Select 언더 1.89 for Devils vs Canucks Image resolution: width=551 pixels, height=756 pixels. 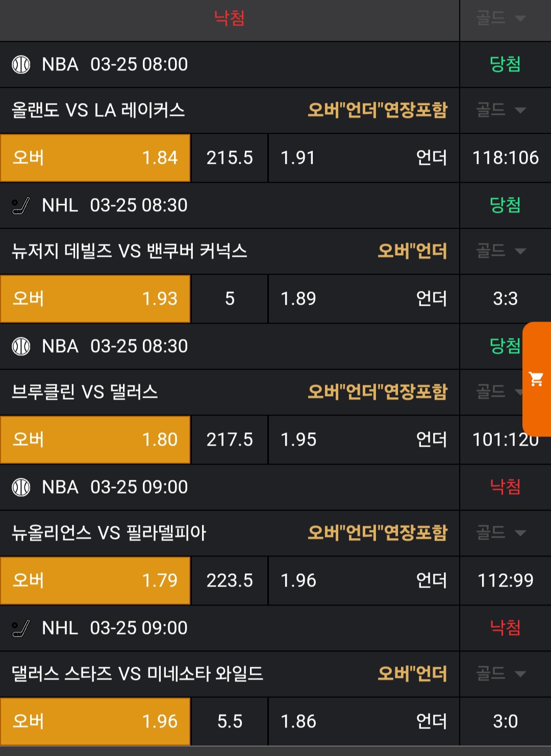tap(363, 299)
